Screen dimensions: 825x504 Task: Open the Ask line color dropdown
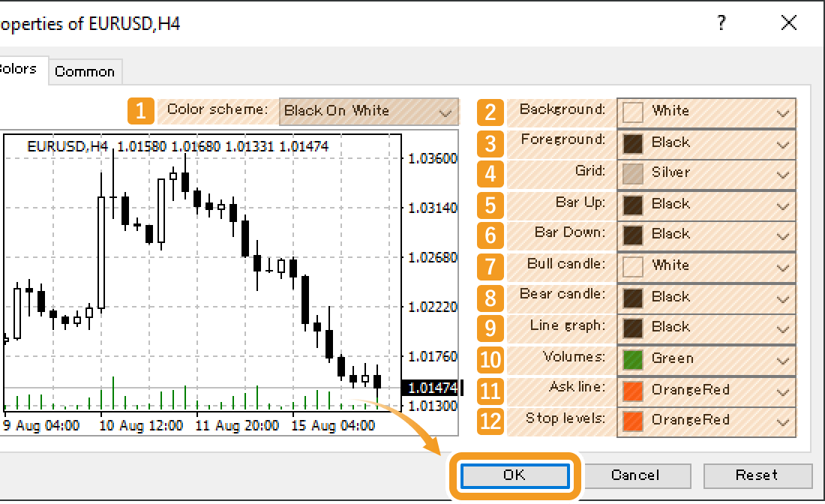click(705, 390)
